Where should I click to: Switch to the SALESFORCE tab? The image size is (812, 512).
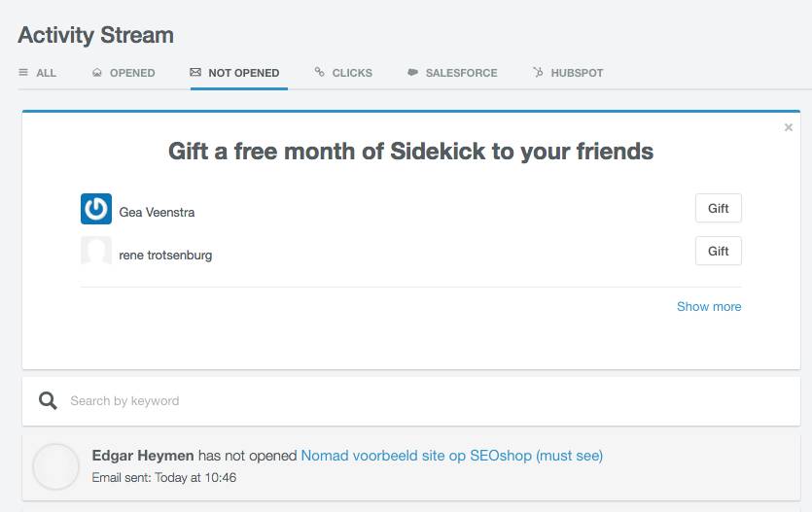(461, 73)
